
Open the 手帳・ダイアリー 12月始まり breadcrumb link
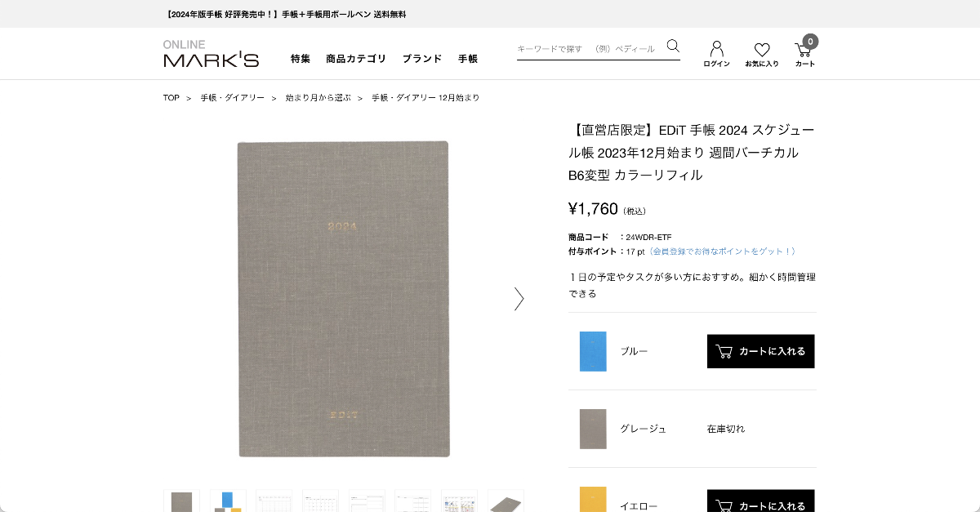(x=425, y=98)
